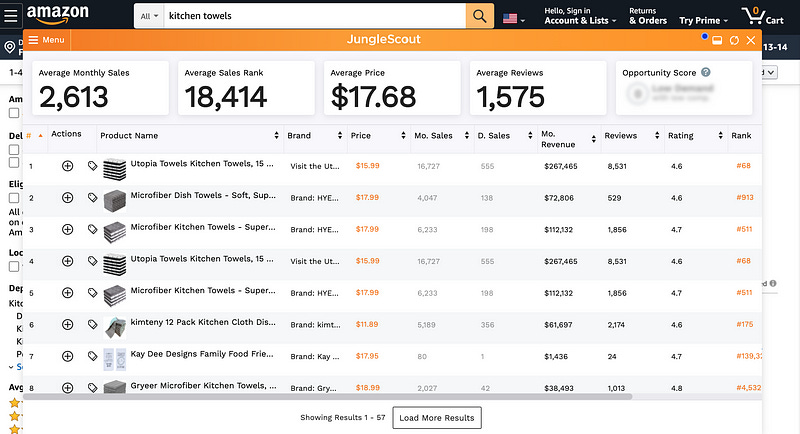Click plus icon in row 3
800x434 pixels.
67,229
